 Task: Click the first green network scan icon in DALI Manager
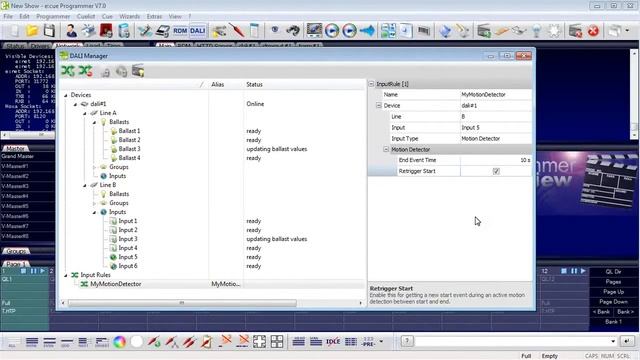(68, 71)
